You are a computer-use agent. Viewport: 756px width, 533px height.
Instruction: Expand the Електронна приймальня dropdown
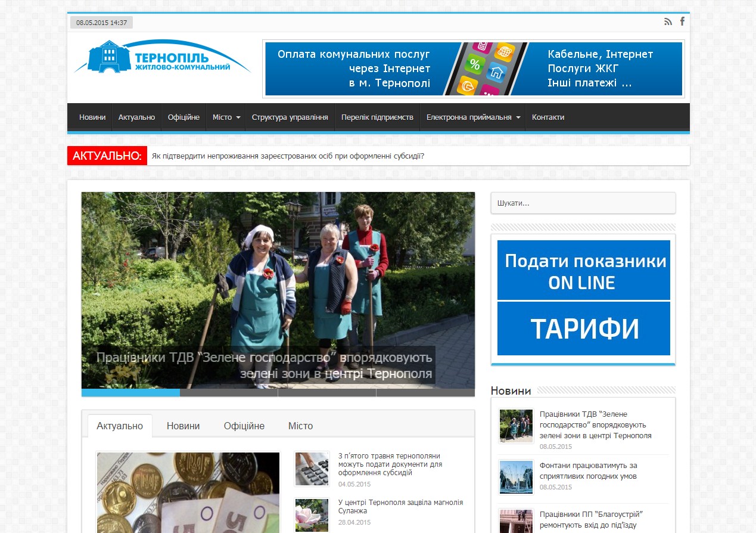(473, 117)
